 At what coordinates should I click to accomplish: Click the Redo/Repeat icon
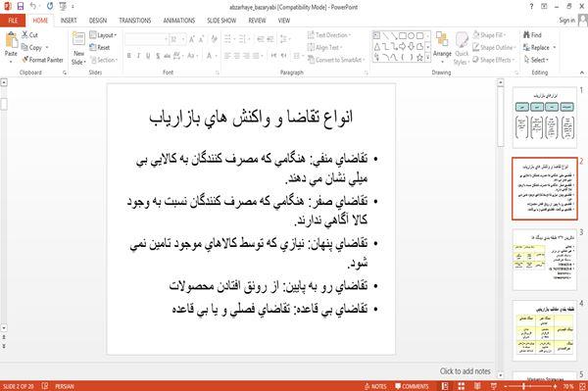tap(50, 7)
